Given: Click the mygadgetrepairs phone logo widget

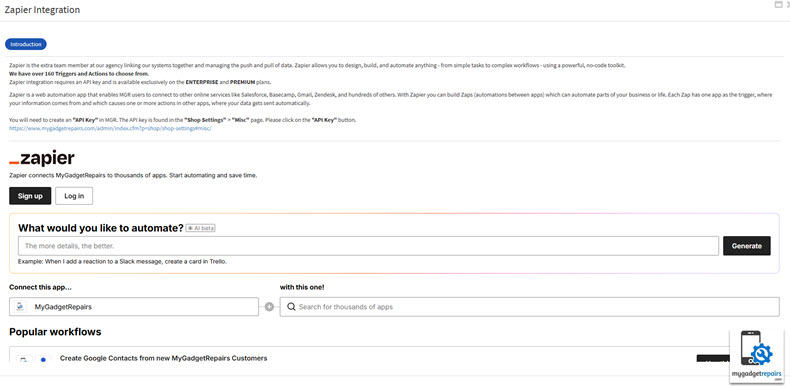Looking at the screenshot, I should point(757,357).
